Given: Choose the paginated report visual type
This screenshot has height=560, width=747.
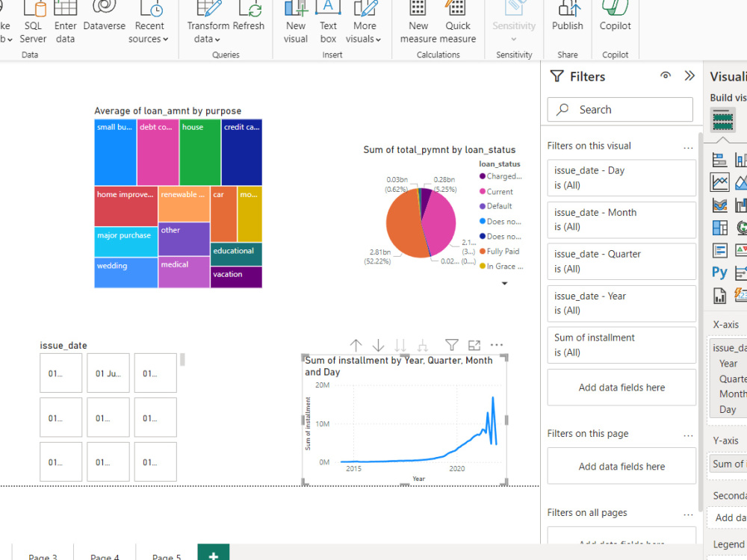Looking at the screenshot, I should point(719,296).
